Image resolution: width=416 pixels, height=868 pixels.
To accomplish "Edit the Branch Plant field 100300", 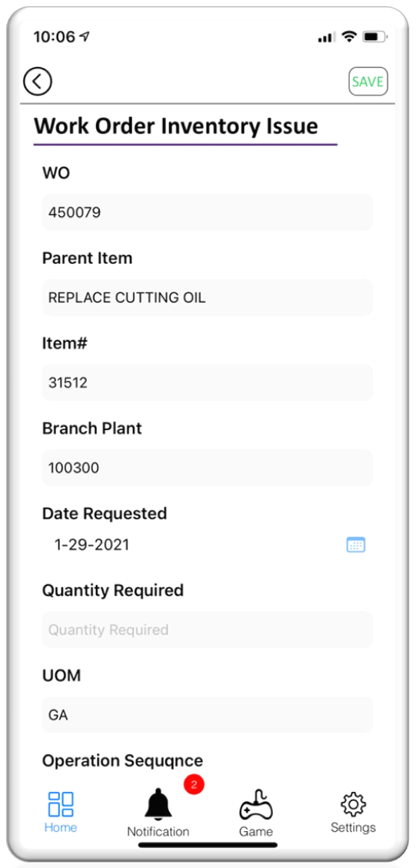I will 208,468.
